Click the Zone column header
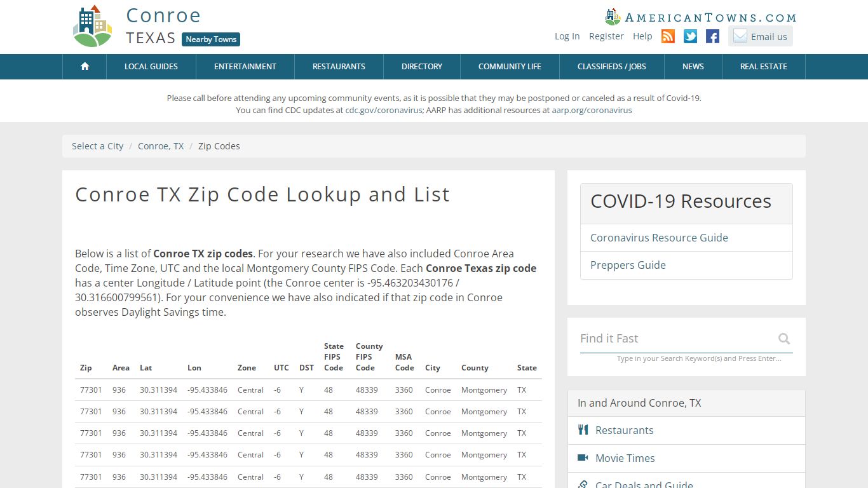Viewport: 868px width, 488px height. coord(247,368)
